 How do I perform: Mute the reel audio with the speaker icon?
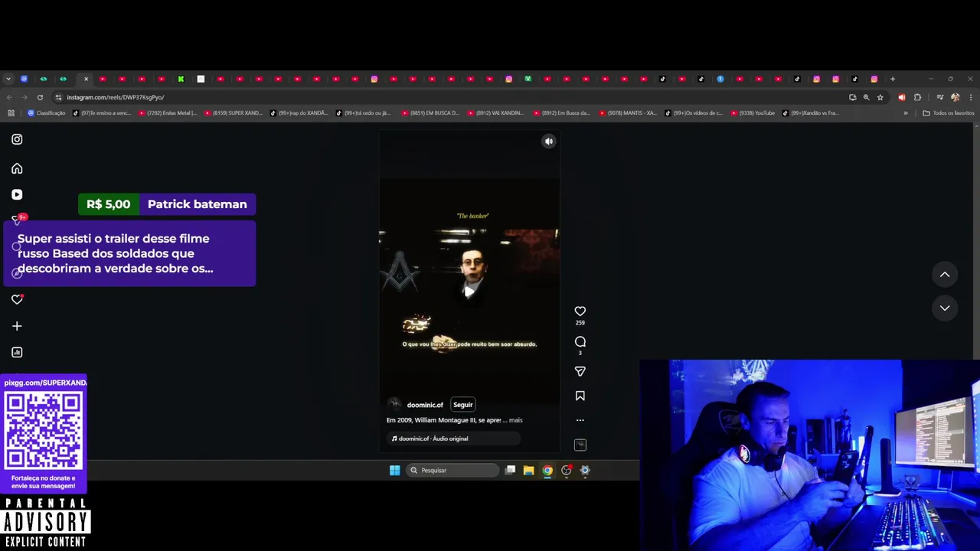point(548,142)
